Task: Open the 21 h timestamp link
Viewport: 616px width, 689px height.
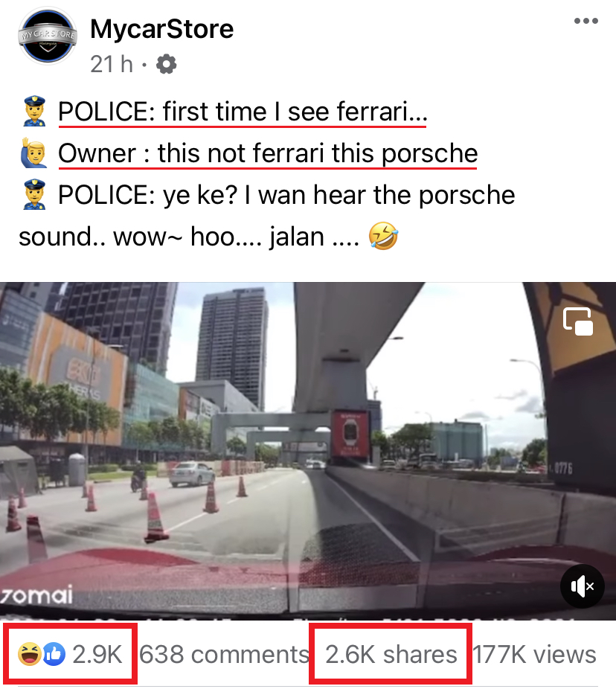Action: pyautogui.click(x=112, y=64)
